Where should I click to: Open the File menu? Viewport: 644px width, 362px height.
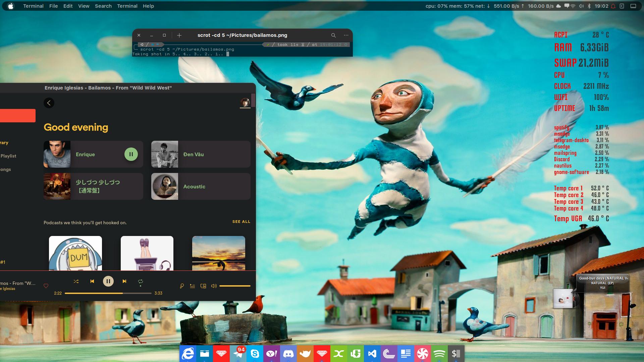click(x=53, y=6)
